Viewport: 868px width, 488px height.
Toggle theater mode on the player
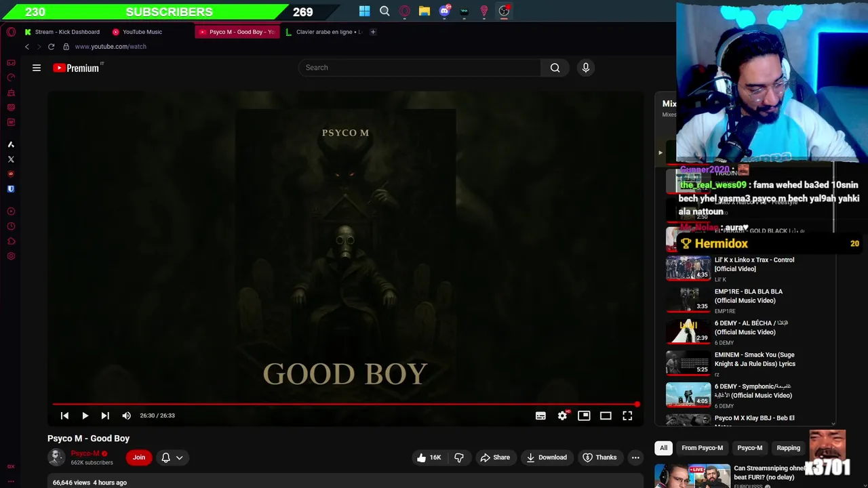pos(606,415)
